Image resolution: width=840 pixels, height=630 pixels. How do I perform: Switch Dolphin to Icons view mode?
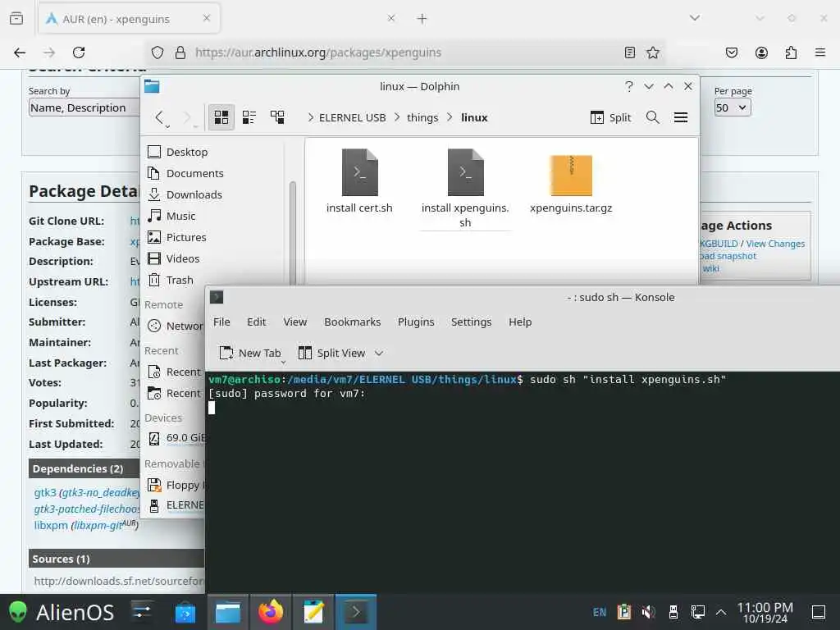(221, 117)
